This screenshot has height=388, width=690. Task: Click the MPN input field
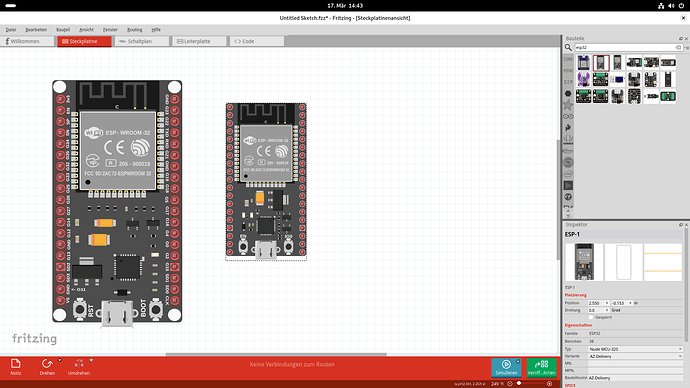pos(635,370)
